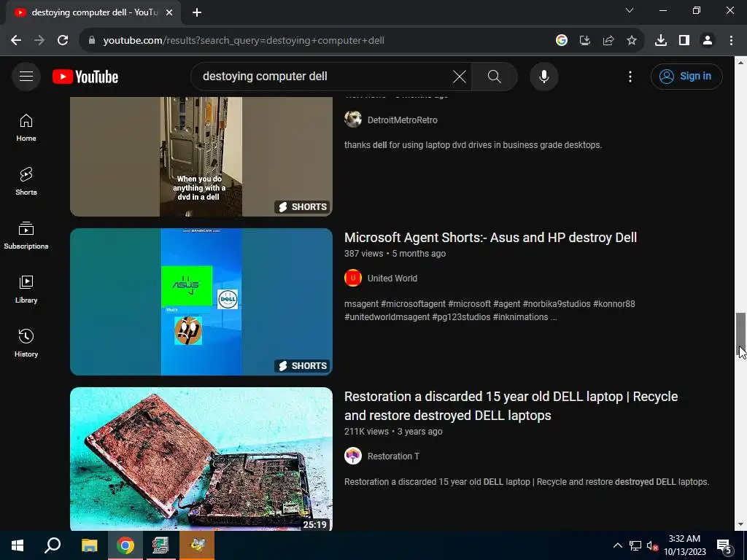Show hidden system tray icons
747x560 pixels.
click(617, 545)
